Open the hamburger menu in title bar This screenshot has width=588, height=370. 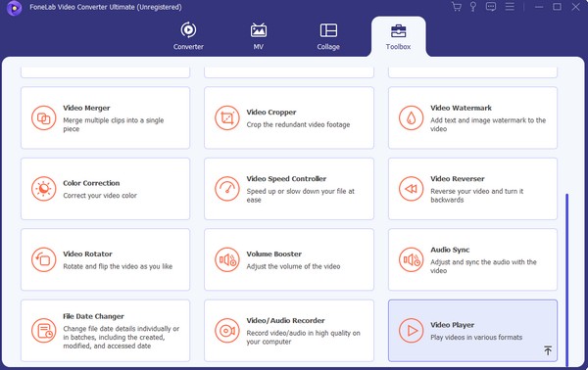[510, 7]
